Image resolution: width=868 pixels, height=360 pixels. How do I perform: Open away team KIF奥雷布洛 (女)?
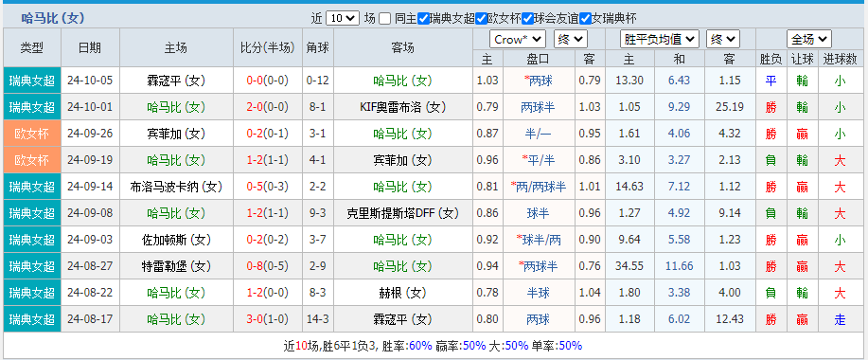pyautogui.click(x=403, y=107)
